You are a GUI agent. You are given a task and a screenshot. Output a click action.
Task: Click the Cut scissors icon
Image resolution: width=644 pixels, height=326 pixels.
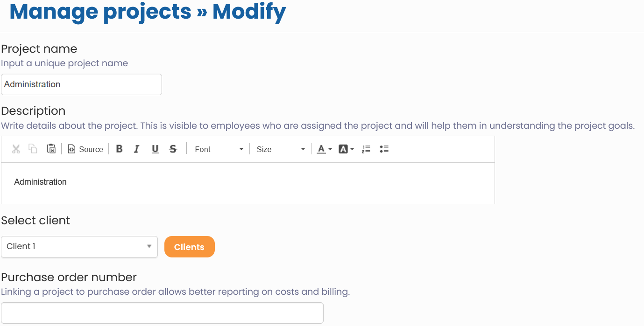[x=16, y=149]
